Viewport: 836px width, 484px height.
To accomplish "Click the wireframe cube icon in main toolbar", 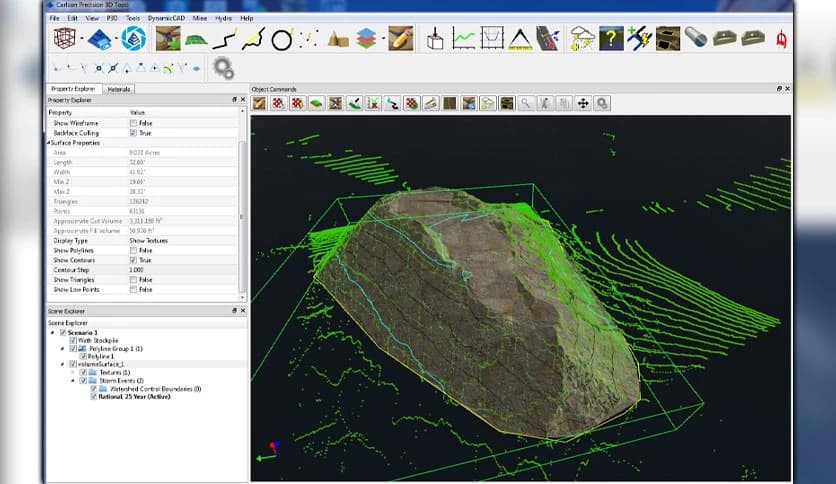I will pyautogui.click(x=63, y=39).
